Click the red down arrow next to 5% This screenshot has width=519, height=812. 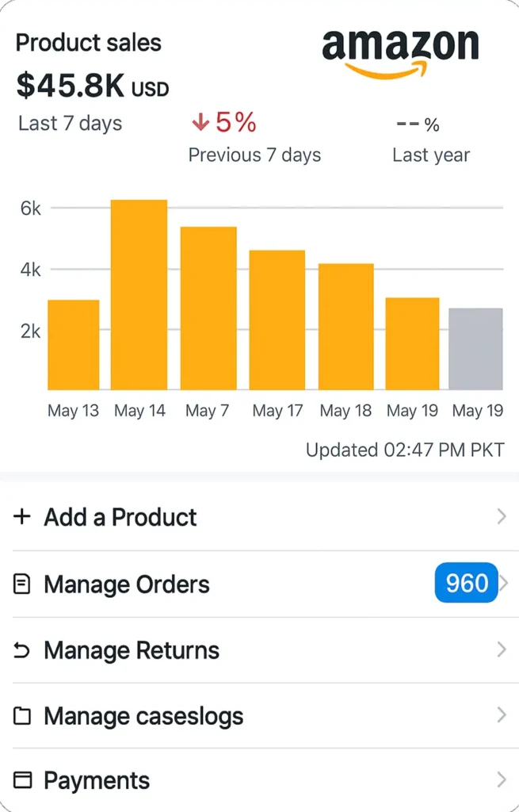(200, 123)
